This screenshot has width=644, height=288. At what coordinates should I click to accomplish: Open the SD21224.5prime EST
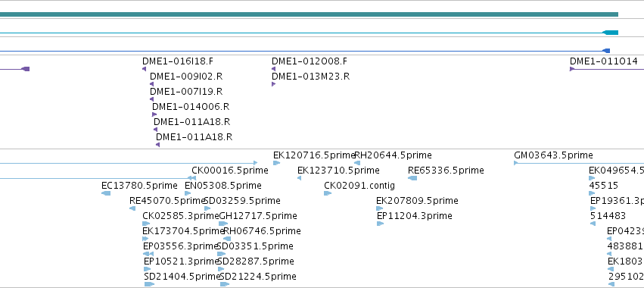(x=258, y=277)
